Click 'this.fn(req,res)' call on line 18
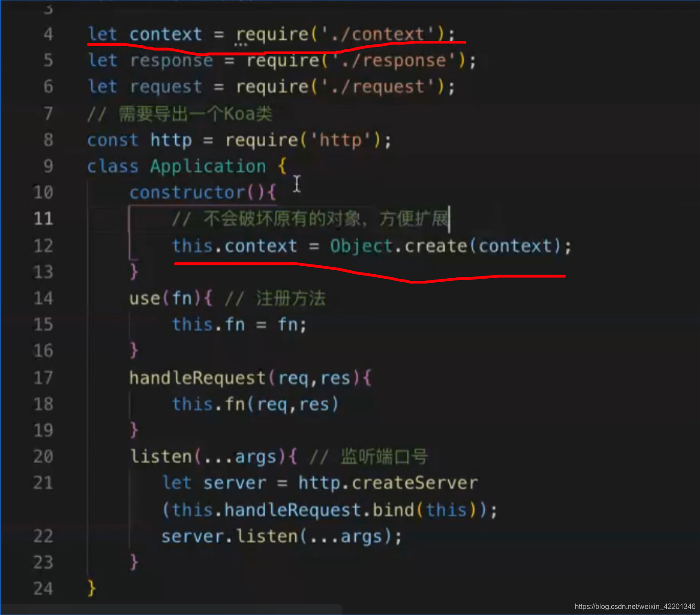Viewport: 700px width, 615px height. click(x=256, y=404)
